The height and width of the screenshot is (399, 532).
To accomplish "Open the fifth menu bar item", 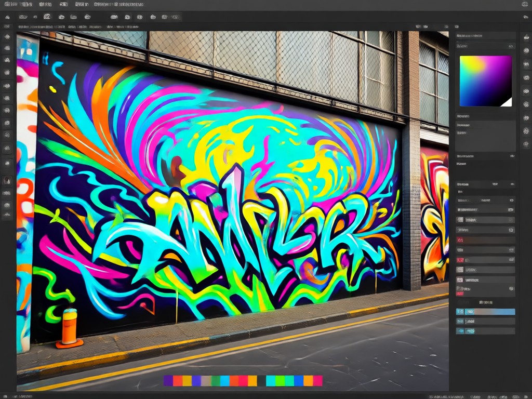I will pos(82,4).
